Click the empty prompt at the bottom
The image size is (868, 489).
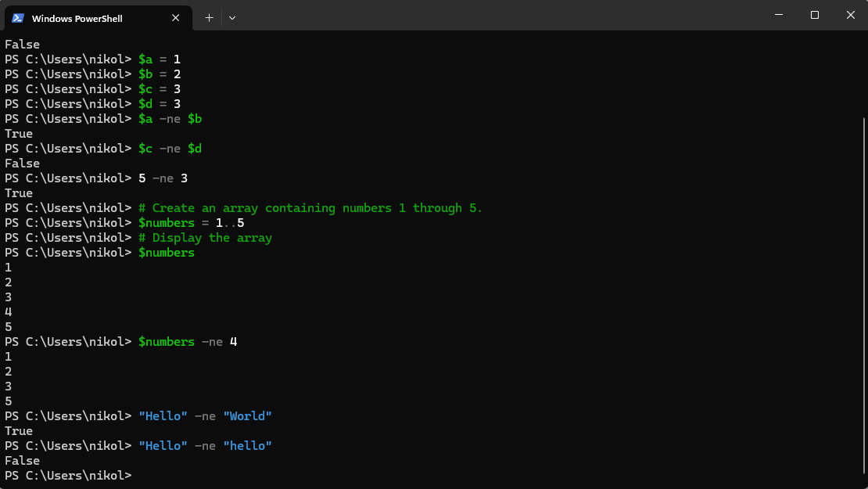click(x=68, y=476)
